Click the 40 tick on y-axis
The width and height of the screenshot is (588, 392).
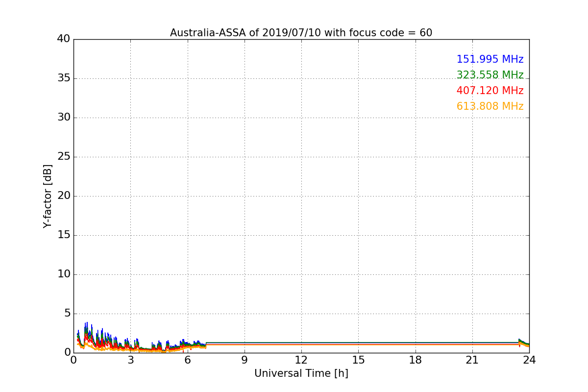pos(64,39)
